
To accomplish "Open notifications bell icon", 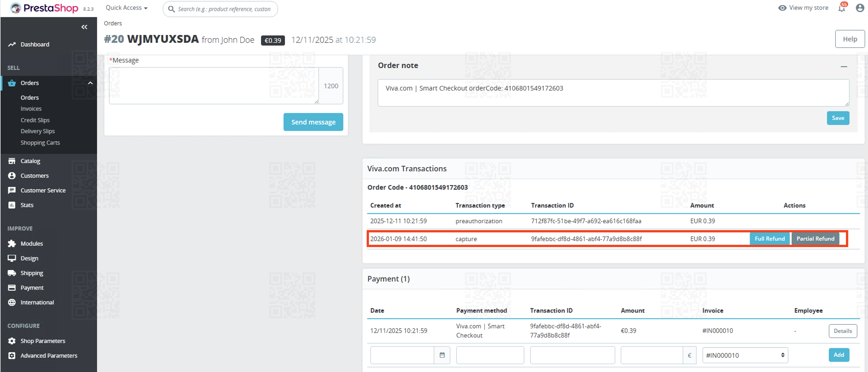I will [841, 8].
